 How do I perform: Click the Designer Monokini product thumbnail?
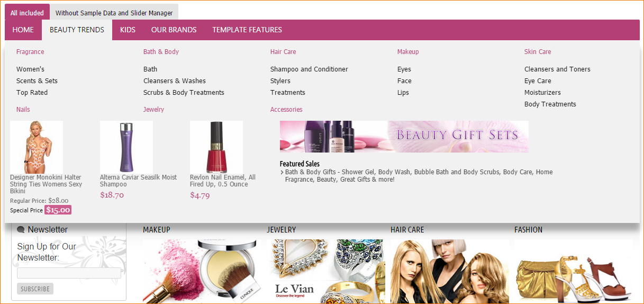tap(37, 147)
